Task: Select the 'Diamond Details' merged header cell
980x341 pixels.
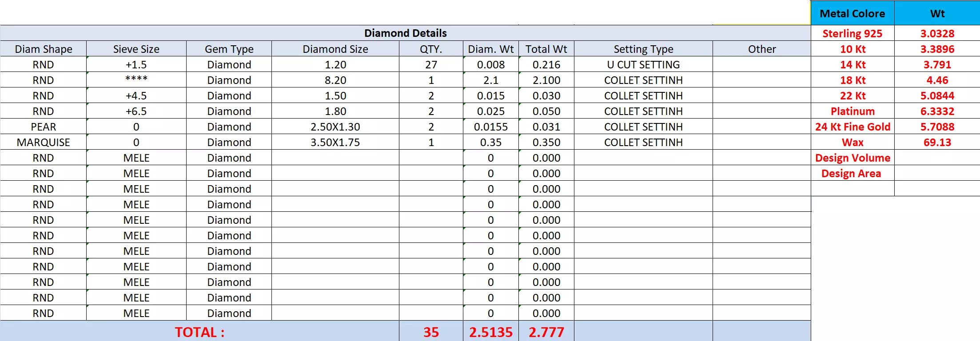Action: pos(405,33)
